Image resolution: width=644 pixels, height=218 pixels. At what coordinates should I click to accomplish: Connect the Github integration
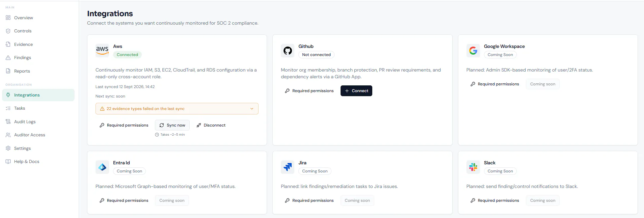(356, 91)
